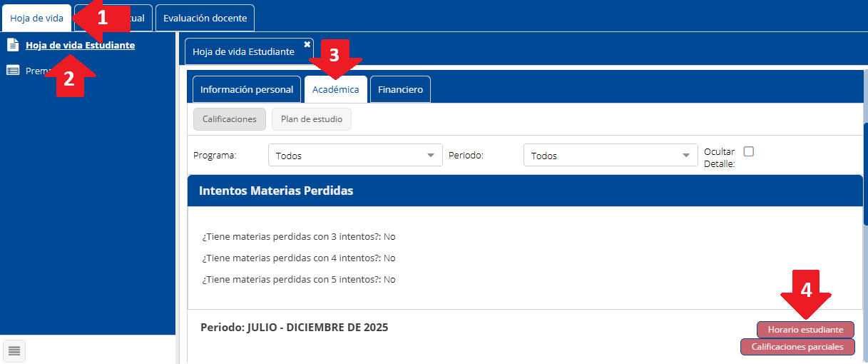
Task: Switch to Evaluación docente tab
Action: tap(205, 18)
